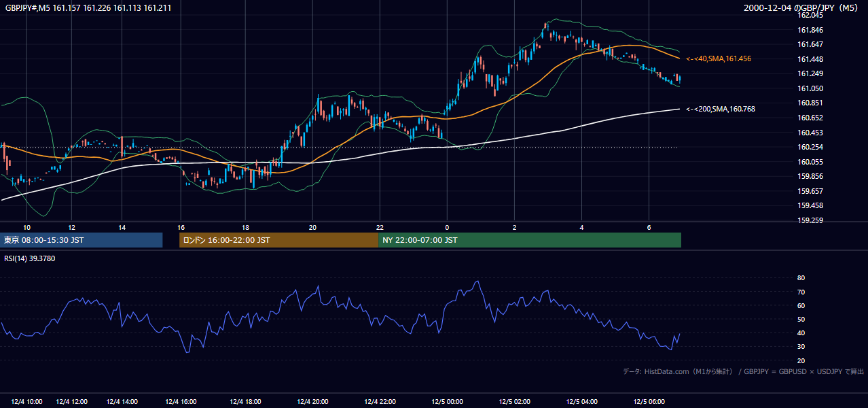Click the RSI scale value 50
This screenshot has height=408, width=868.
[x=801, y=320]
